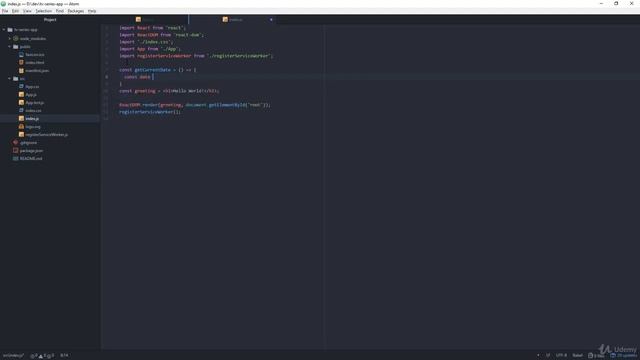Collapse the public folder arrow

coord(10,47)
